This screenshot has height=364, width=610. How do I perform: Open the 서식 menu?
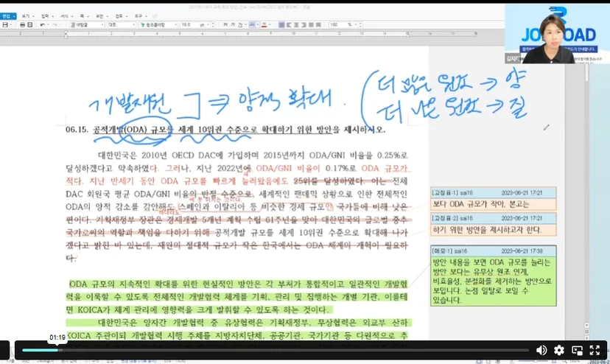pyautogui.click(x=66, y=16)
